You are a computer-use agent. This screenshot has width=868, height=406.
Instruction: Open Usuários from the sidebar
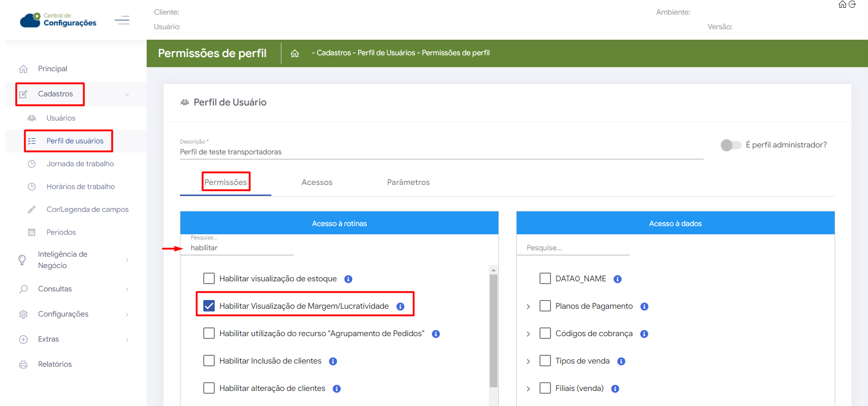point(61,118)
